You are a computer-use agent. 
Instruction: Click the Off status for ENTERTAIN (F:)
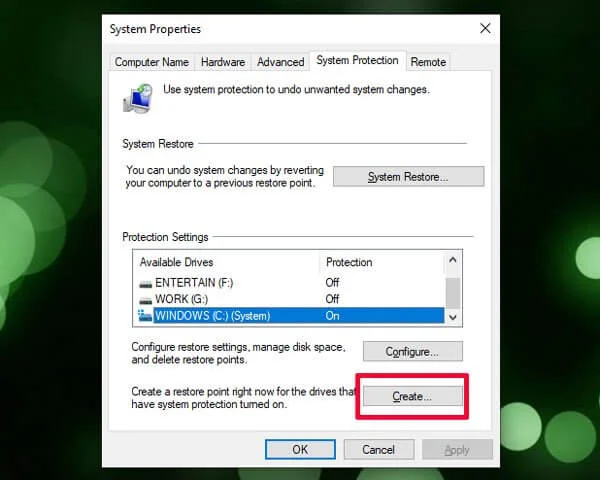(332, 283)
